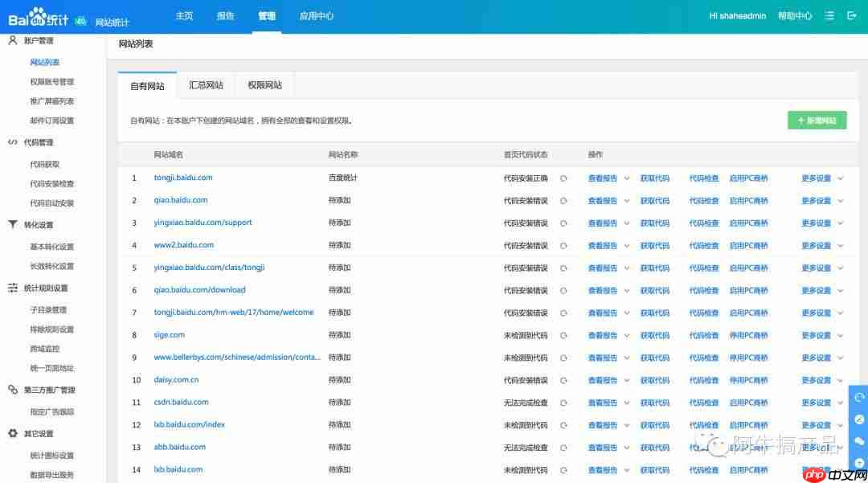Image resolution: width=868 pixels, height=483 pixels.
Task: Open 代码自动安装 in the sidebar
Action: coord(52,203)
